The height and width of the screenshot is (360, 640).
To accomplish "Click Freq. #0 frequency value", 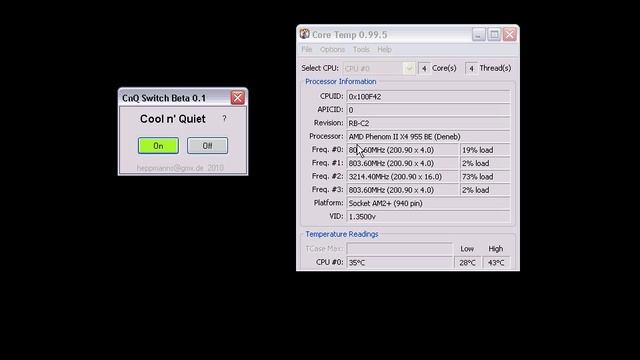I will (402, 150).
